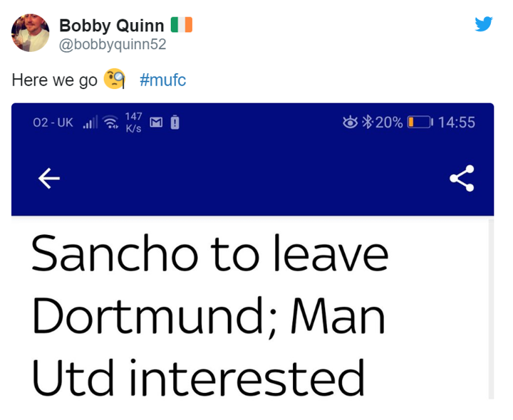This screenshot has height=420, width=513.
Task: Click the O2 - UK carrier label
Action: click(53, 122)
